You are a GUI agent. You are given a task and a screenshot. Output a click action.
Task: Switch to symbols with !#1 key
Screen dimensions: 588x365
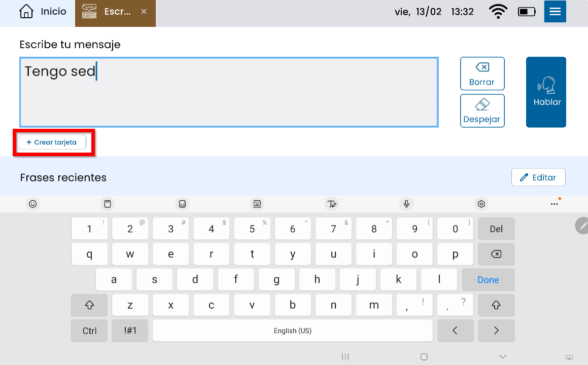[130, 331]
